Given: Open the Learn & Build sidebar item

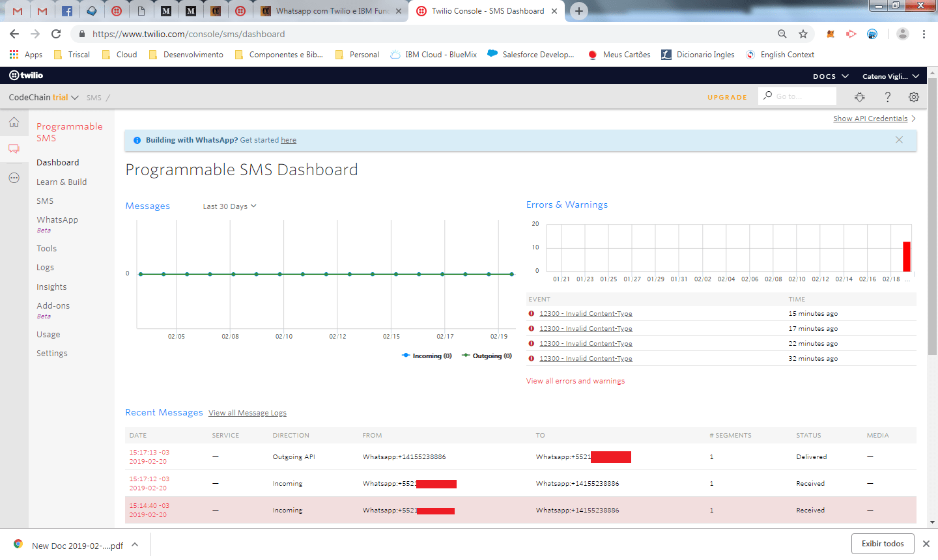Looking at the screenshot, I should coord(62,182).
